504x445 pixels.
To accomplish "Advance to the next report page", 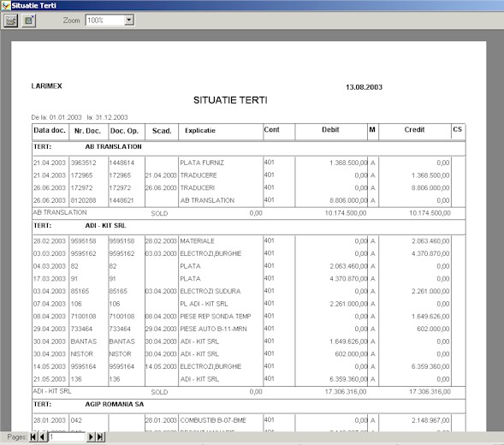I will (91, 436).
